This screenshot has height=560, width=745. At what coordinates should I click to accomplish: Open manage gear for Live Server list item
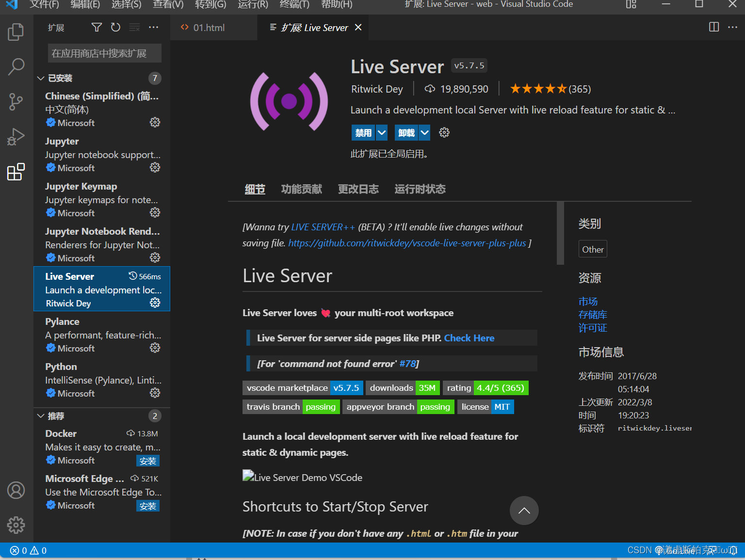click(x=155, y=303)
